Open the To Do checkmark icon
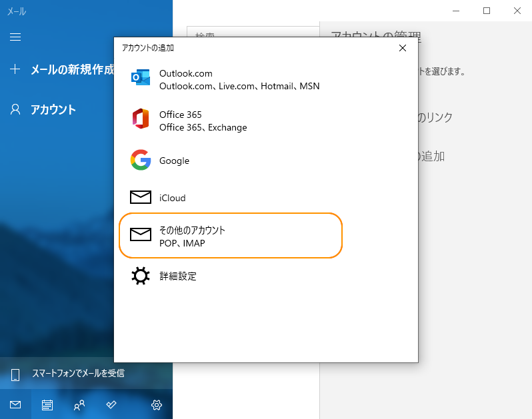The height and width of the screenshot is (419, 532). 111,404
